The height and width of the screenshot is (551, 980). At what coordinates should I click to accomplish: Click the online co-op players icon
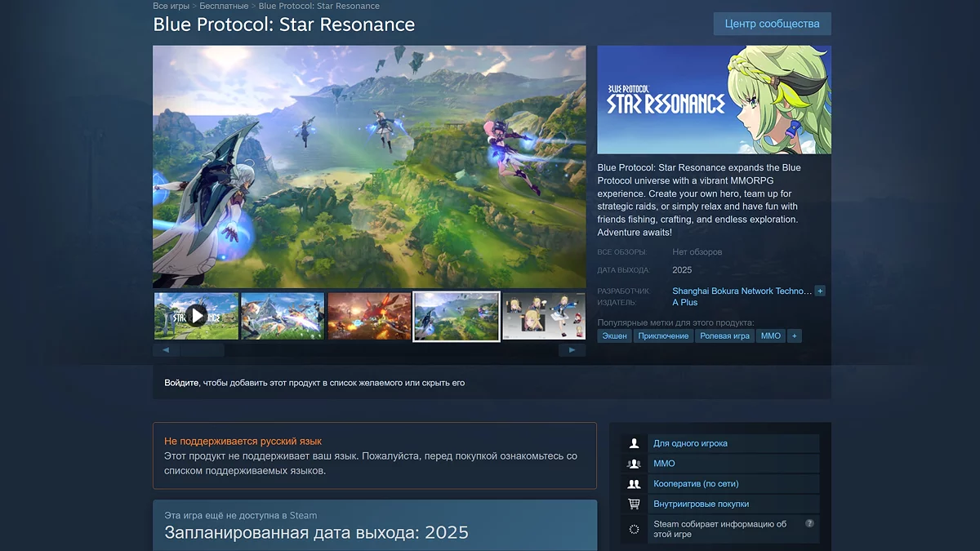click(634, 484)
